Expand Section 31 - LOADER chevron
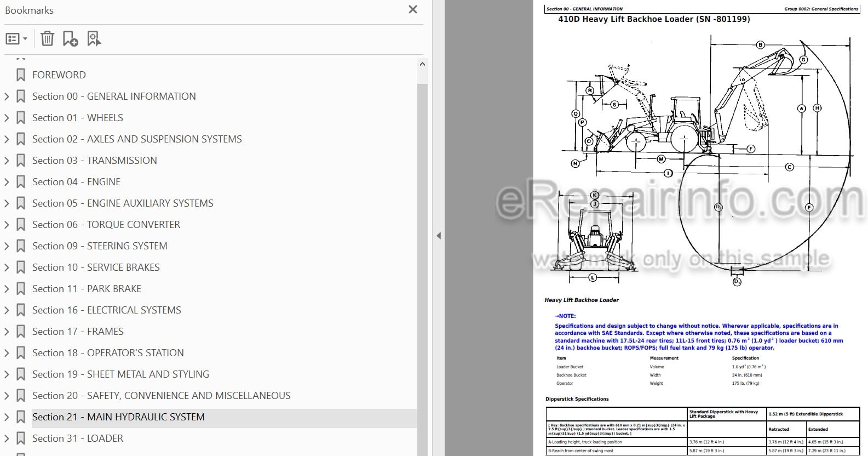The width and height of the screenshot is (868, 456). coord(7,438)
